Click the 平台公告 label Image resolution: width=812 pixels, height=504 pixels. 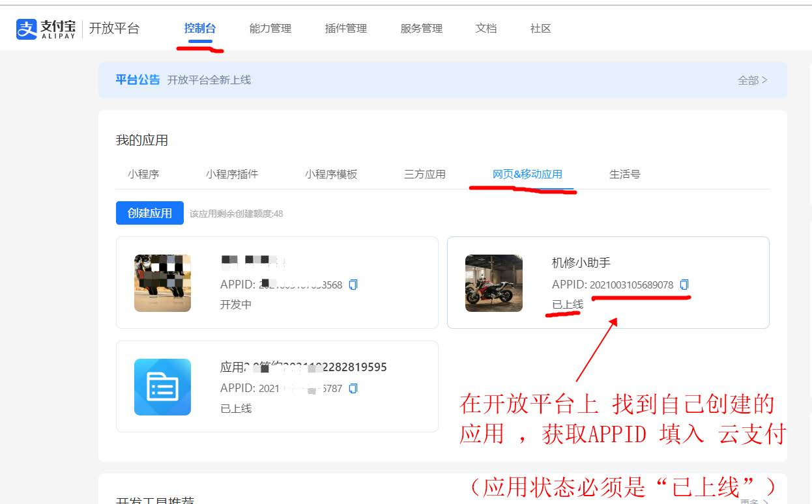click(x=138, y=79)
